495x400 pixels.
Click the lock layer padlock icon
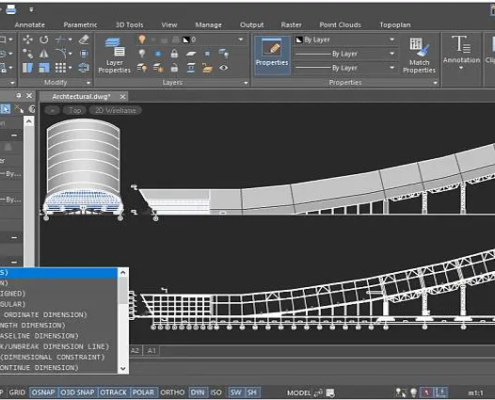[x=174, y=54]
